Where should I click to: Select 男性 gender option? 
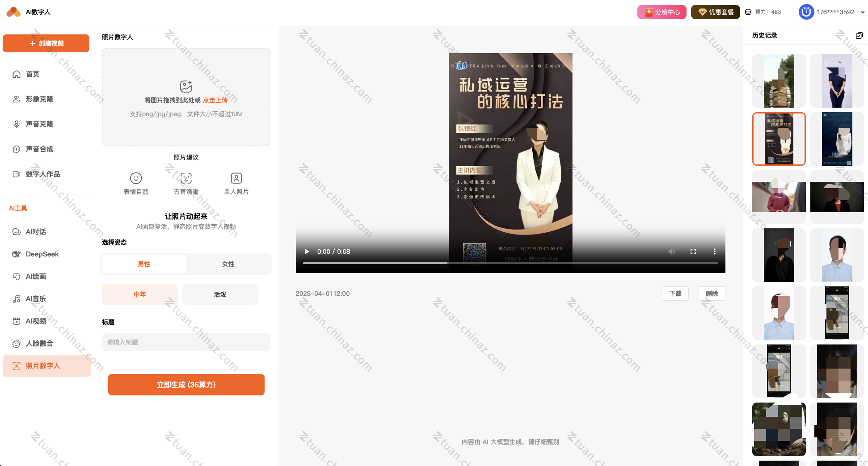click(x=144, y=264)
